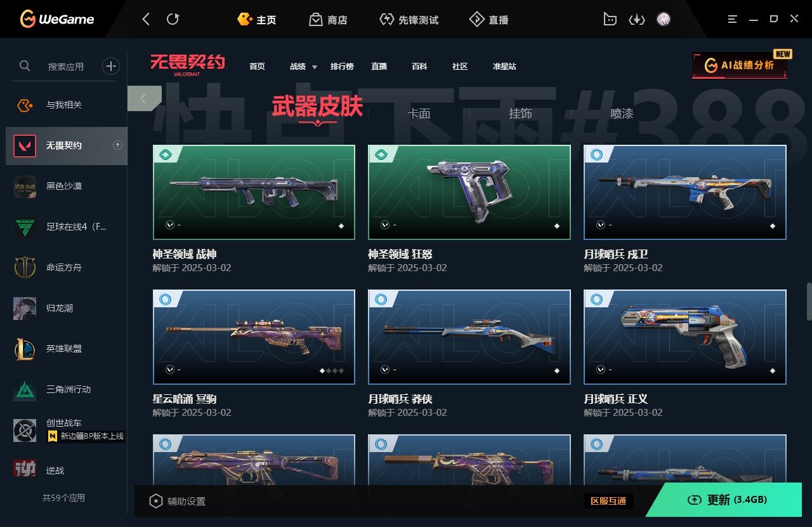Open the user avatar profile icon
The width and height of the screenshot is (812, 527).
pos(664,19)
